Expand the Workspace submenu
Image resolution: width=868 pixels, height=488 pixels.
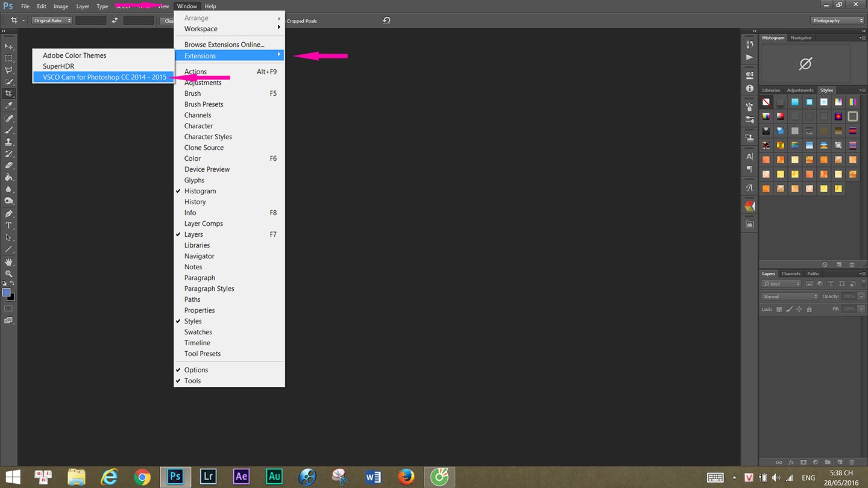pos(229,29)
